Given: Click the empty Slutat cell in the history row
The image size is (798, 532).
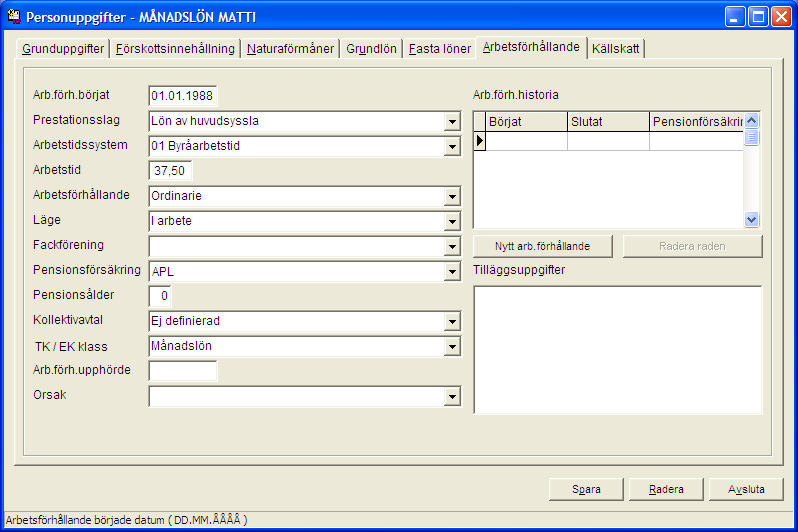Looking at the screenshot, I should (x=608, y=141).
